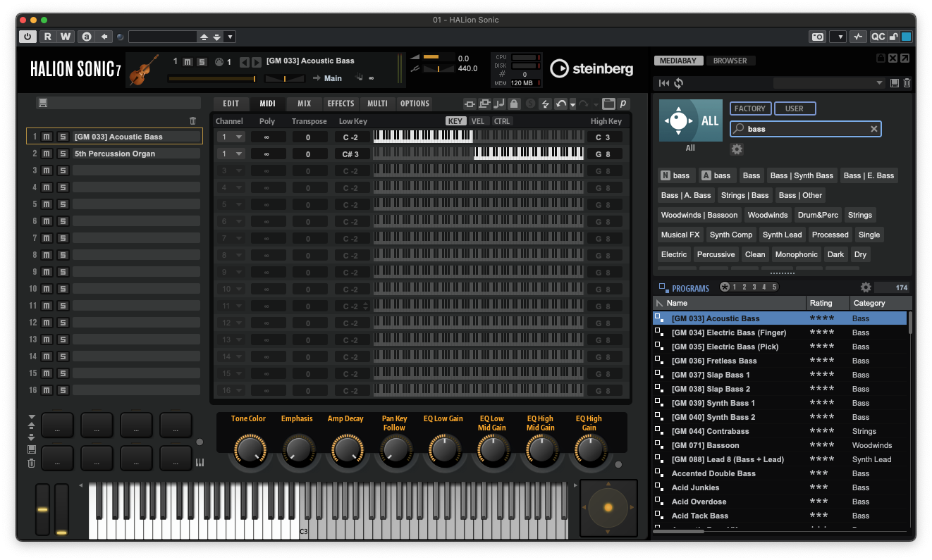This screenshot has height=560, width=932.
Task: Open the Channel dropdown for slot 2
Action: [x=231, y=154]
